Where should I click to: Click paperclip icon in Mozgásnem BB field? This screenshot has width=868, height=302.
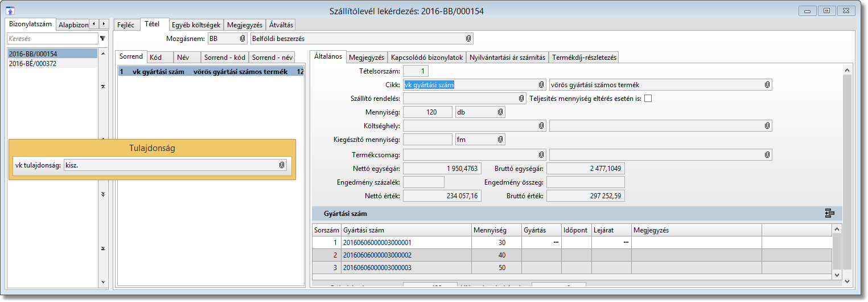tap(243, 39)
